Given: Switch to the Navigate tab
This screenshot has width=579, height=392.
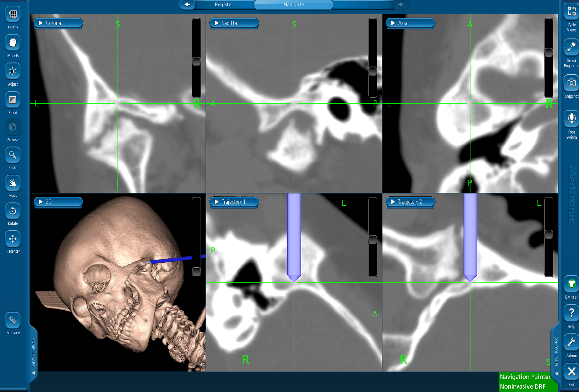Looking at the screenshot, I should 294,5.
